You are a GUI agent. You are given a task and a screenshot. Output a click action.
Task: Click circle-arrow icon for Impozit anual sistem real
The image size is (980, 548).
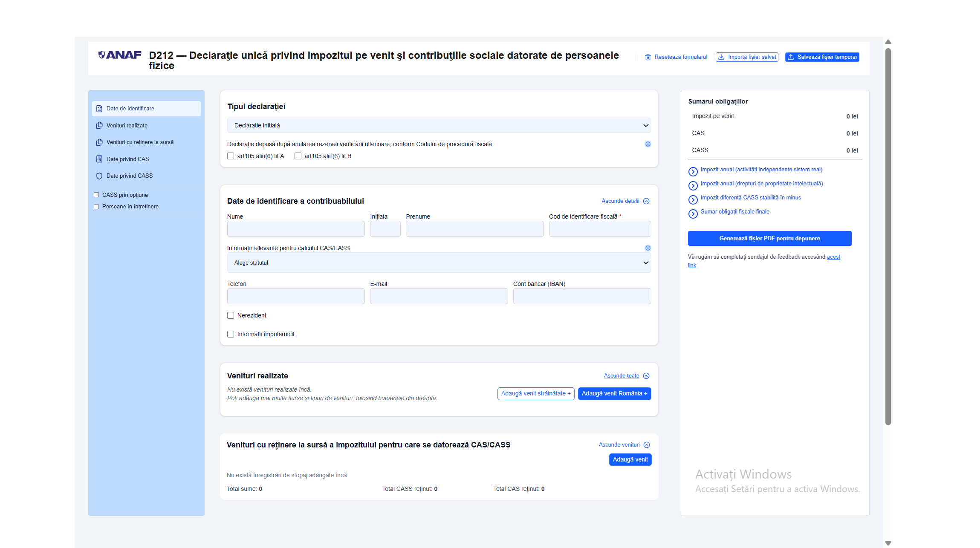point(693,171)
